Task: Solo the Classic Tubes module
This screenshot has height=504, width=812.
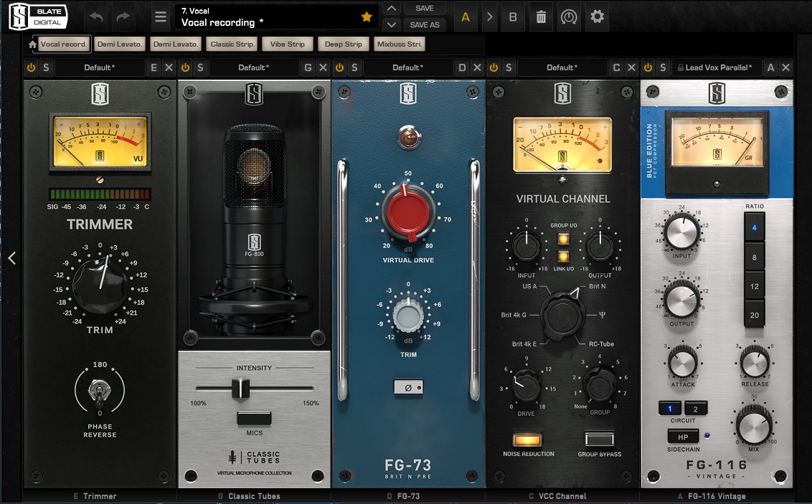Action: pyautogui.click(x=200, y=67)
